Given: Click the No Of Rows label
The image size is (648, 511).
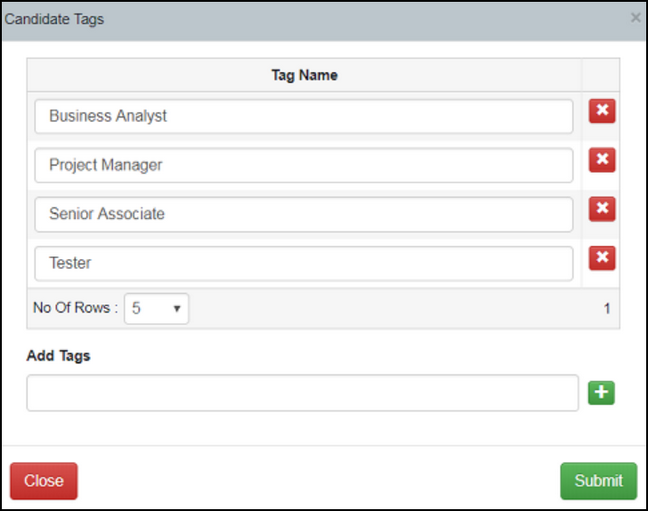Looking at the screenshot, I should click(x=75, y=308).
